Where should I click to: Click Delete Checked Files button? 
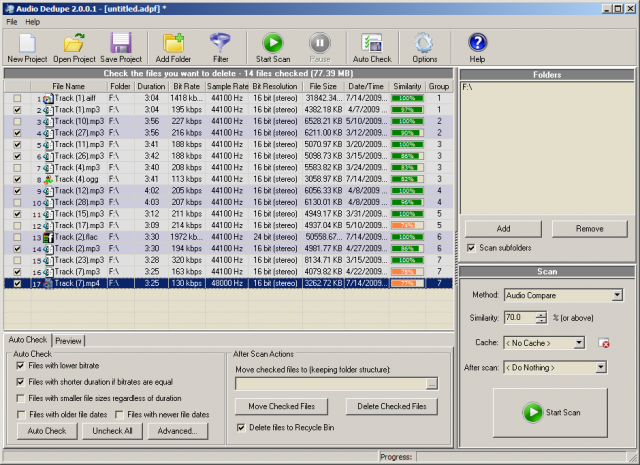pyautogui.click(x=392, y=406)
